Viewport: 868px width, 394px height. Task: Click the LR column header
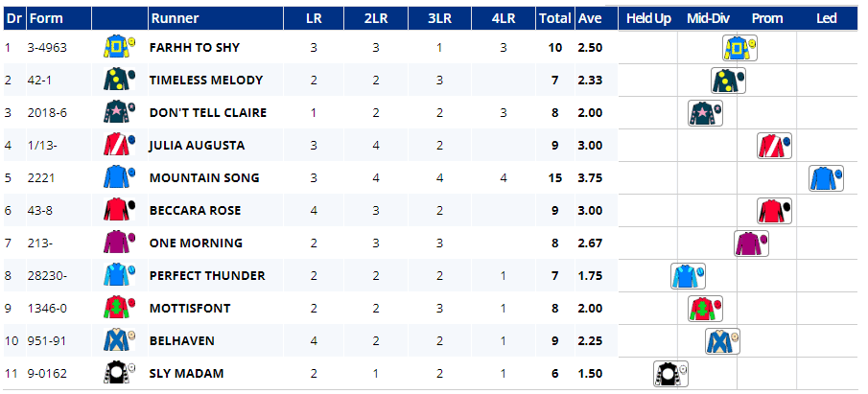(x=314, y=18)
